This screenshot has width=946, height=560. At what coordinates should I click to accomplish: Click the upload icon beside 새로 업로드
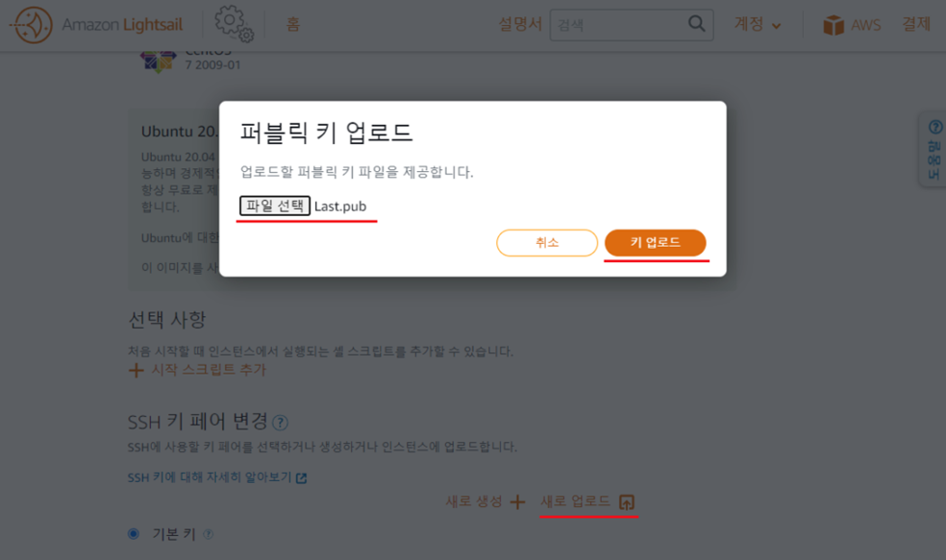point(627,502)
